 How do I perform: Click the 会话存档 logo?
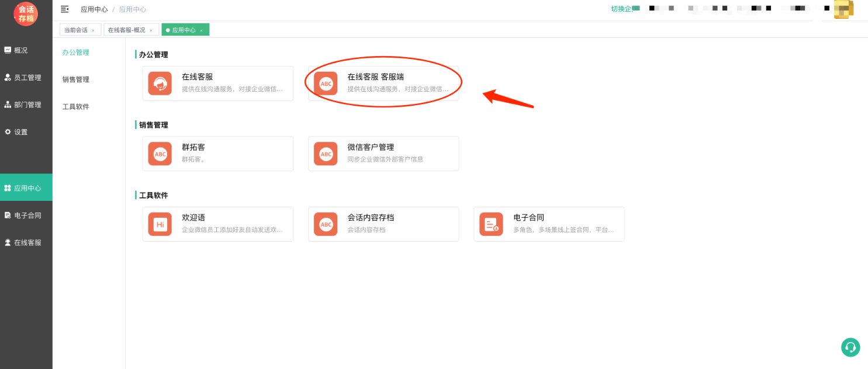26,13
